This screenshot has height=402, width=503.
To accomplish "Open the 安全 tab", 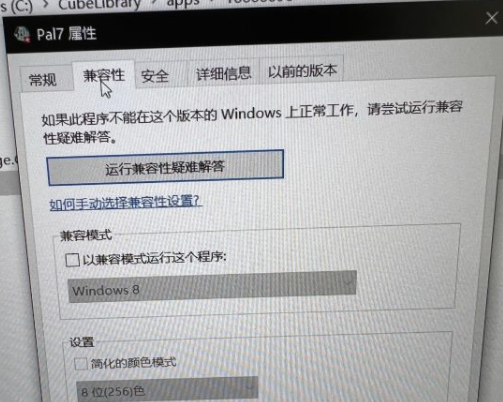I will coord(155,76).
